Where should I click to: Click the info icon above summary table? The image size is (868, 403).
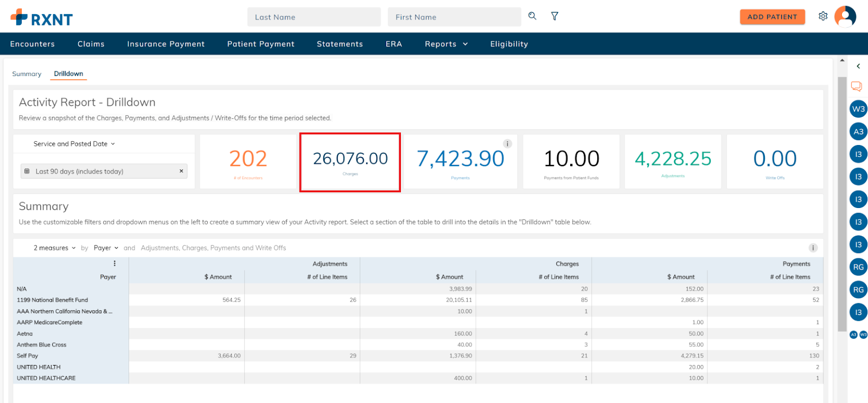coord(813,248)
